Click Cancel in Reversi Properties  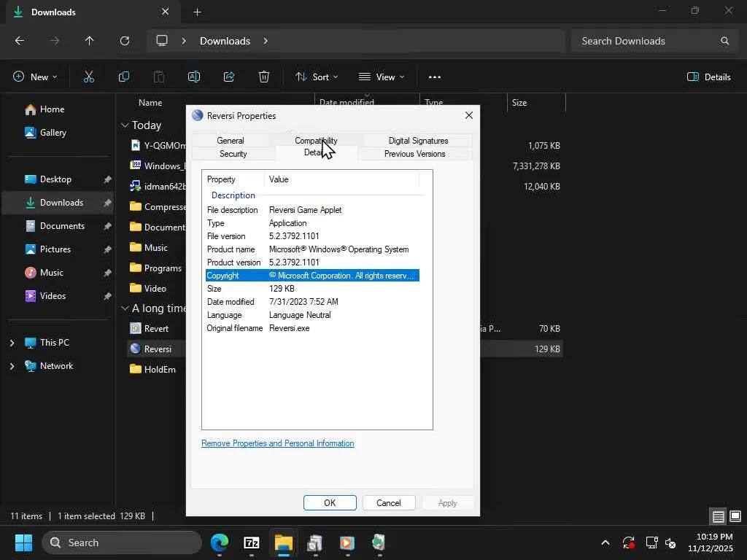click(x=389, y=503)
